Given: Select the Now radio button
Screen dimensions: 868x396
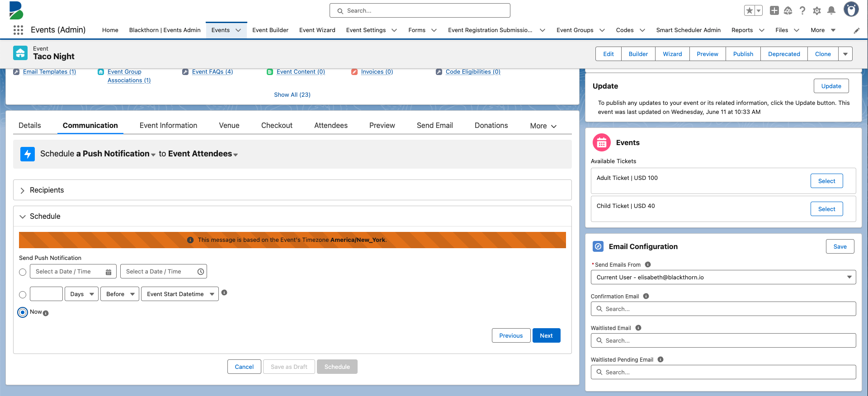Looking at the screenshot, I should point(23,312).
